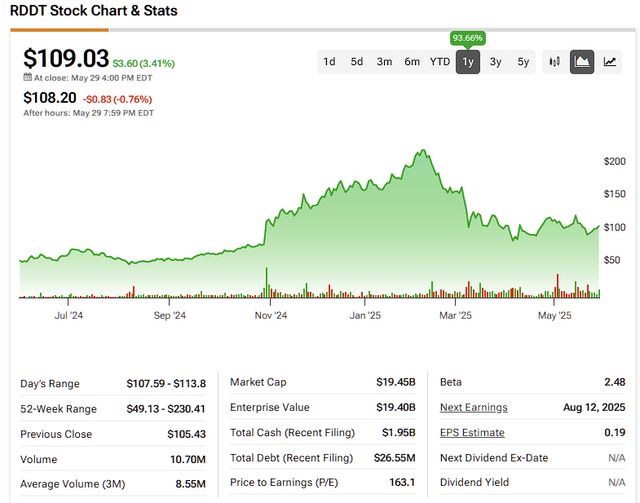Select the 1d time range
Screen dimensions: 640x503
pos(329,62)
